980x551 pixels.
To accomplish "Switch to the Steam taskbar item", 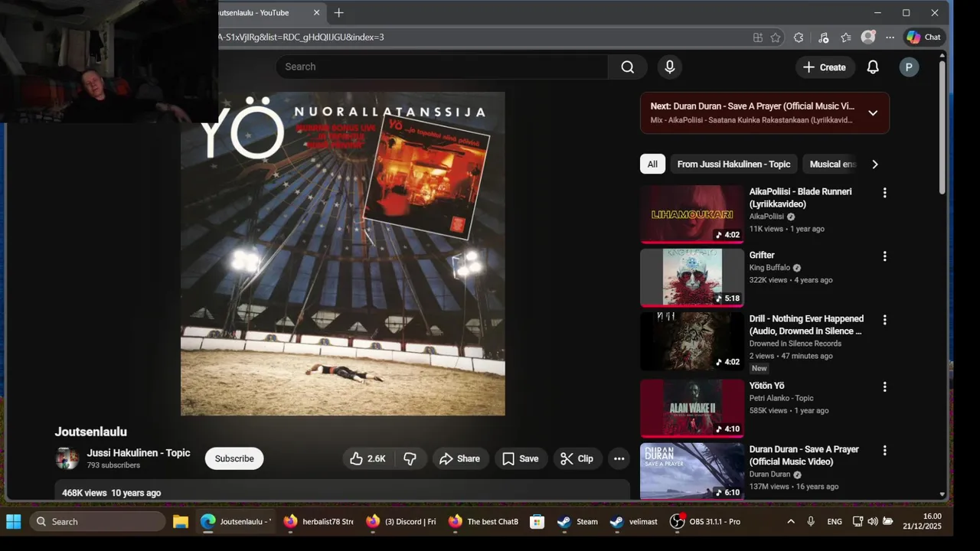I will pyautogui.click(x=577, y=522).
